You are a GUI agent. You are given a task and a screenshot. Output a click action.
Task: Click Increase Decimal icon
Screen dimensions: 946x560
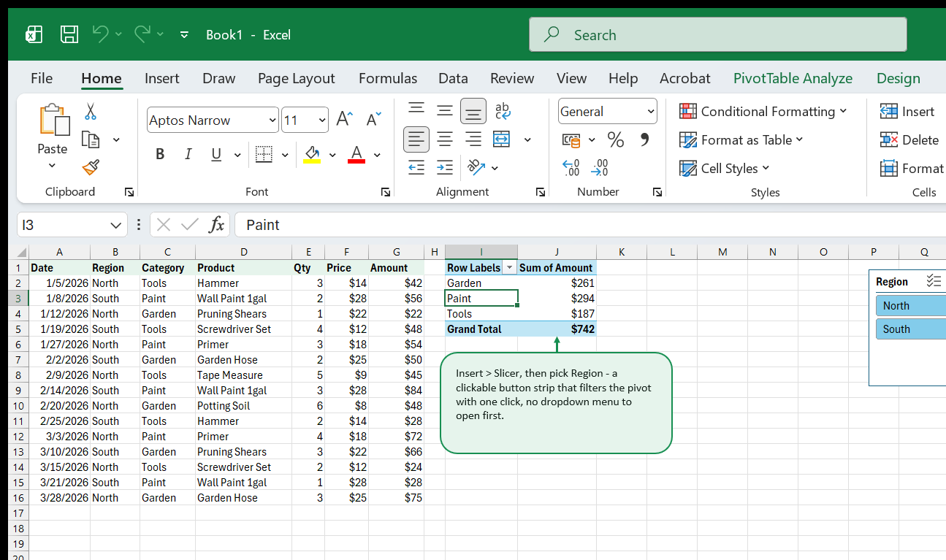571,168
